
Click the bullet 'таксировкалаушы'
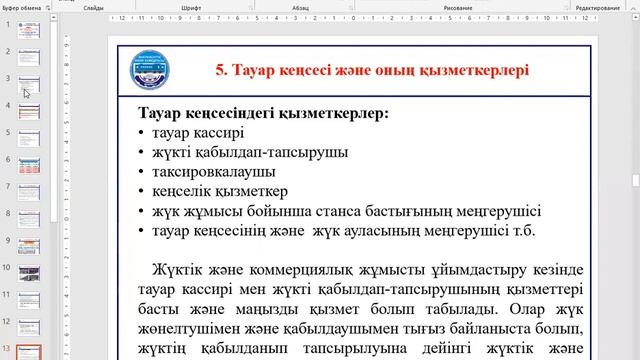pyautogui.click(x=214, y=172)
